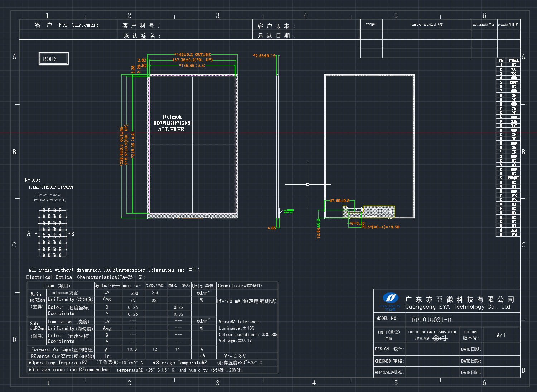Viewport: 537px width, 392px height.
Task: Click the LED circuit diagram schematic
Action: click(x=53, y=233)
